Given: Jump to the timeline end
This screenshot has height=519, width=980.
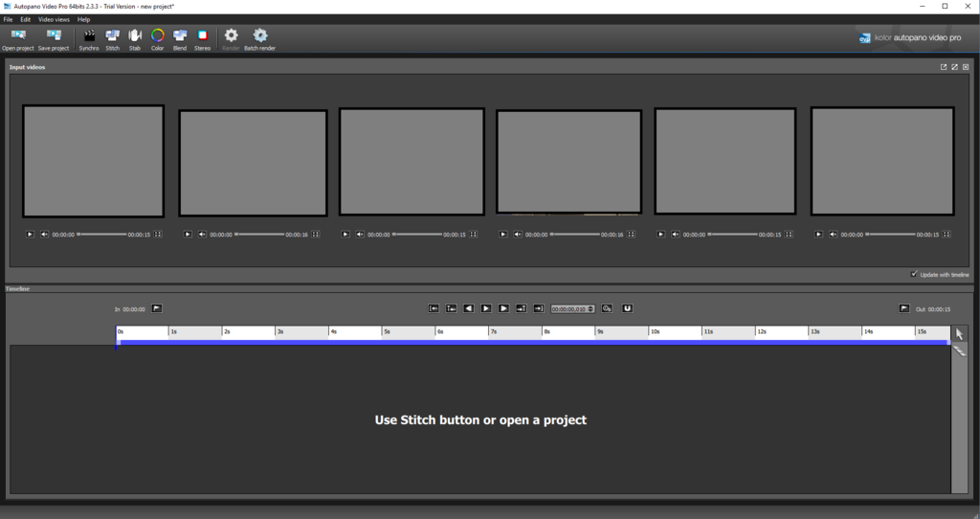Looking at the screenshot, I should tap(539, 308).
